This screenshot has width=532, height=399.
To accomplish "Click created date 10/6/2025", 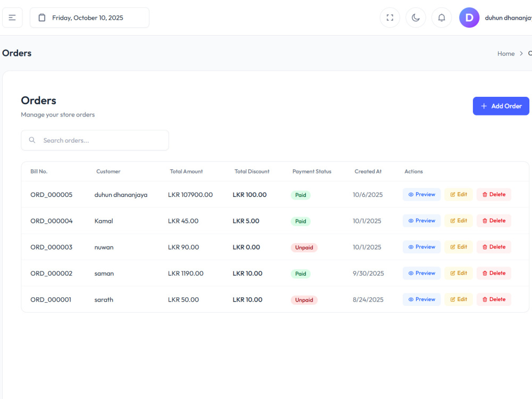I will [x=368, y=195].
